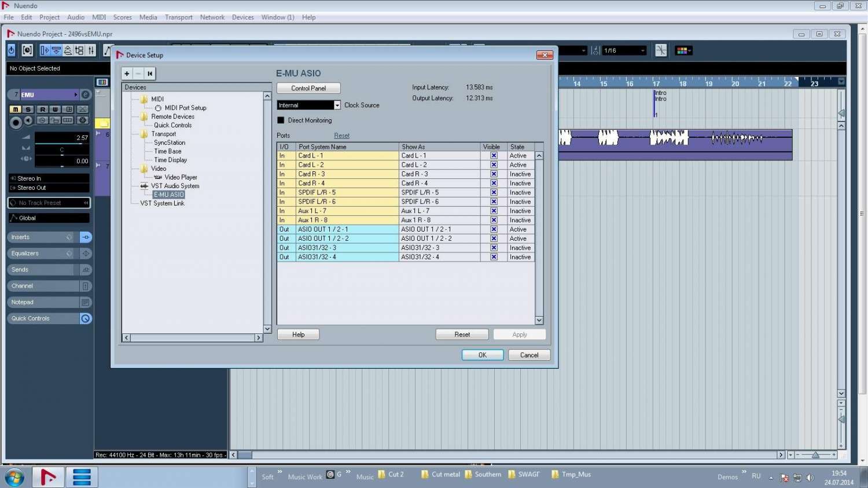868x488 pixels.
Task: Open the Devices menu
Action: (242, 17)
